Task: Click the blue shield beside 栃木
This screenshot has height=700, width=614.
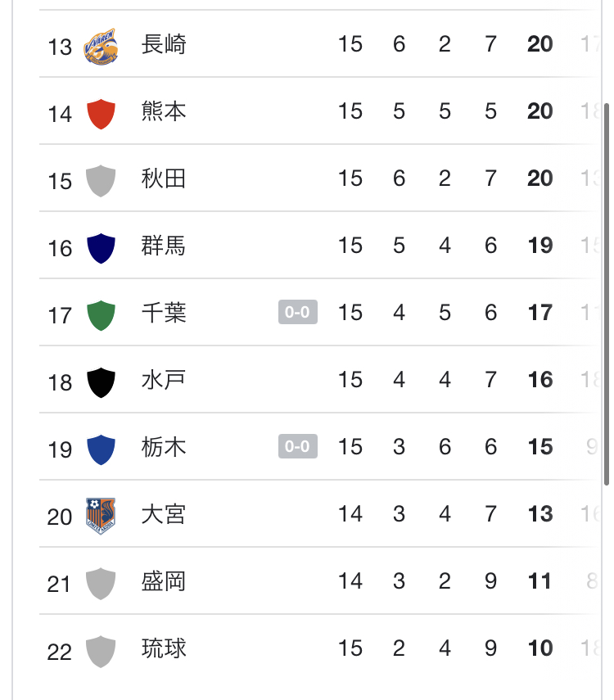Action: coord(101,449)
